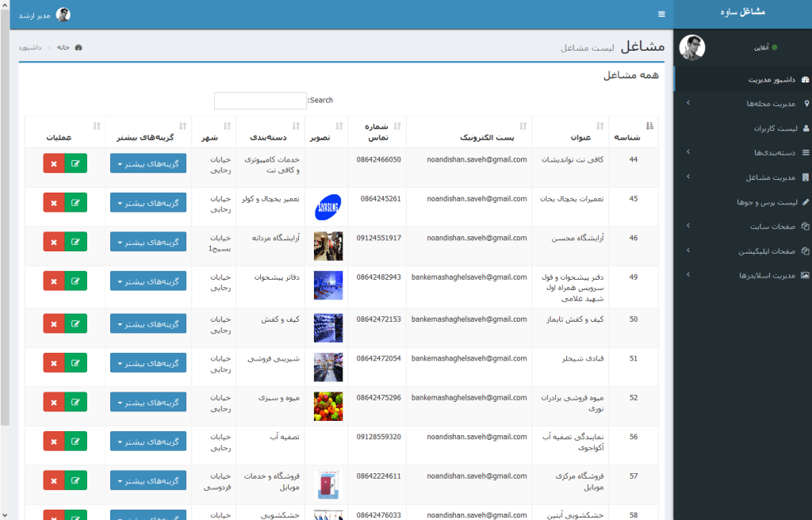Edit the row with ID 51
Screen dimensions: 812x520
(x=75, y=363)
